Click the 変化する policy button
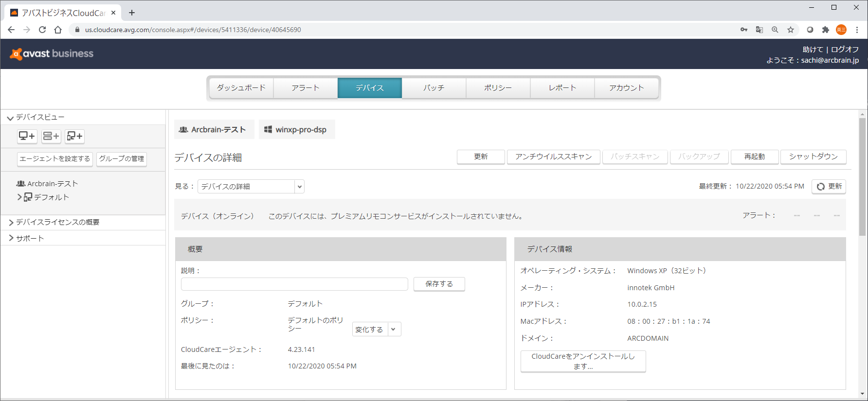 [370, 329]
